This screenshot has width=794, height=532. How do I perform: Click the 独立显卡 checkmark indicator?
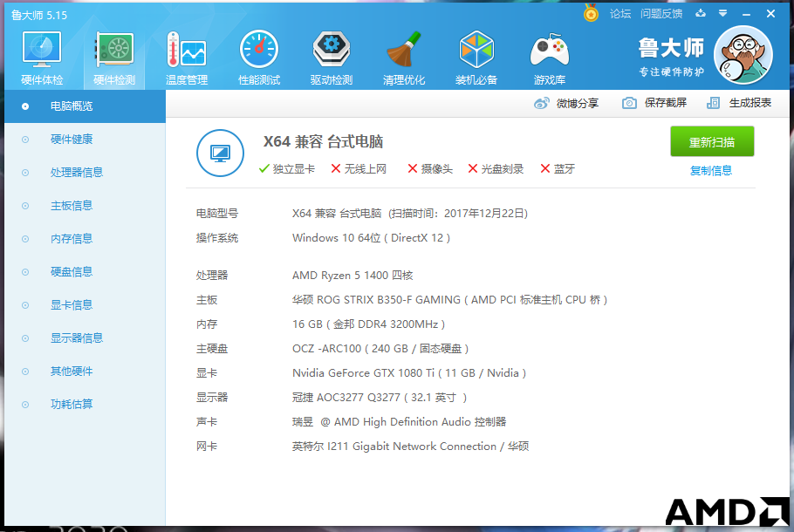286,169
